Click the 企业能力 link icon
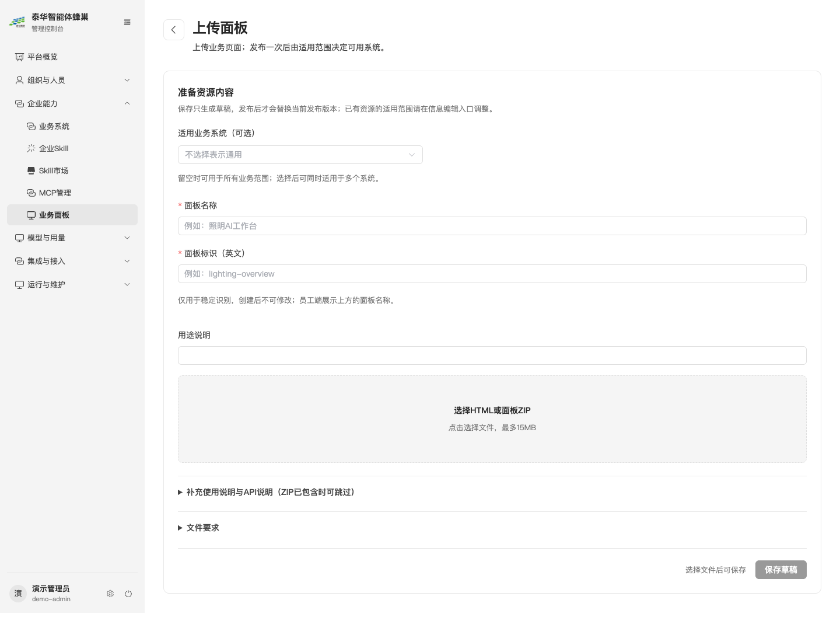Image resolution: width=840 pixels, height=631 pixels. [19, 103]
